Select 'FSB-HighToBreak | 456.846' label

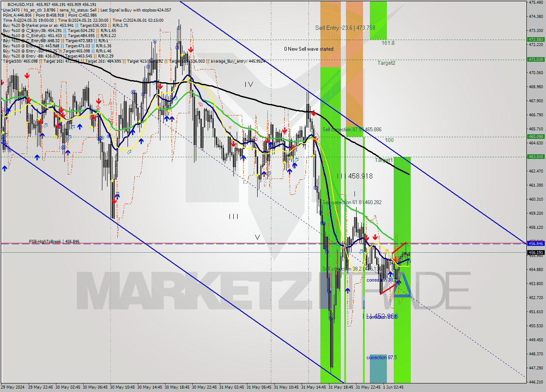click(x=54, y=242)
